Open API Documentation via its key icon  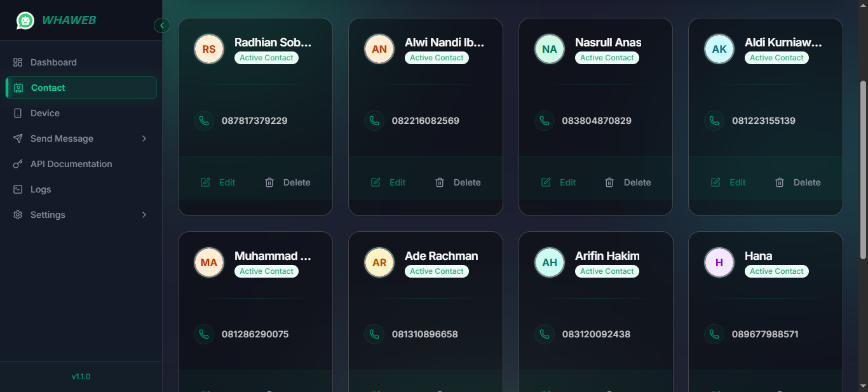click(18, 163)
